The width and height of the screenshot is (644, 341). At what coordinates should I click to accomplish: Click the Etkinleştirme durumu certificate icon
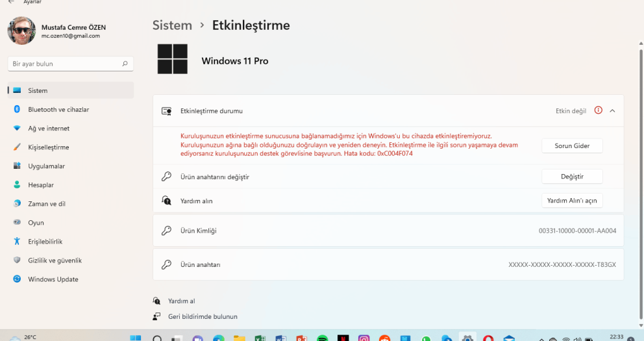coord(166,111)
